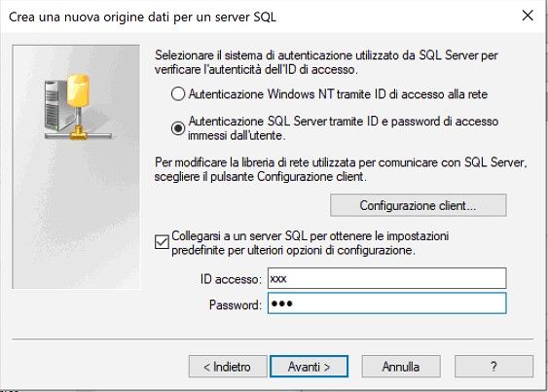Screen dimensions: 548x392
Task: Proceed with the Avanti button
Action: 309,367
